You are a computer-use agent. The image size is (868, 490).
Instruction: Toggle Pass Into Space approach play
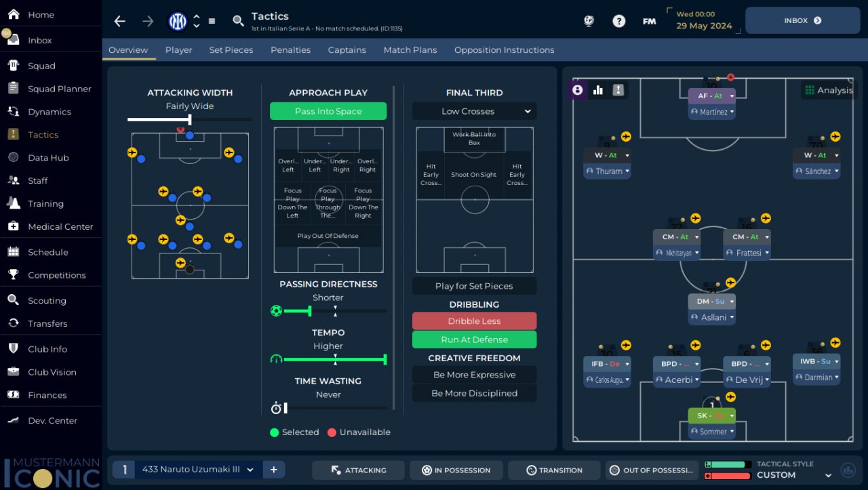point(328,111)
